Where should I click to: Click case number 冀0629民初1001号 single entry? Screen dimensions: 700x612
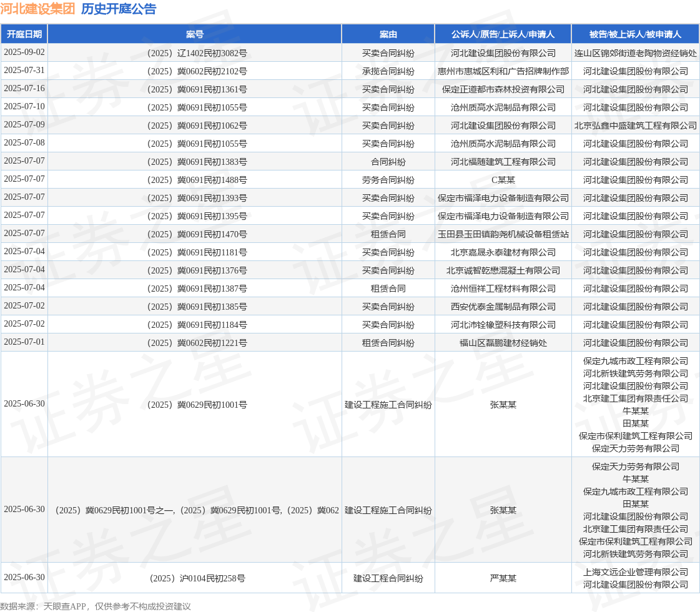pos(197,405)
